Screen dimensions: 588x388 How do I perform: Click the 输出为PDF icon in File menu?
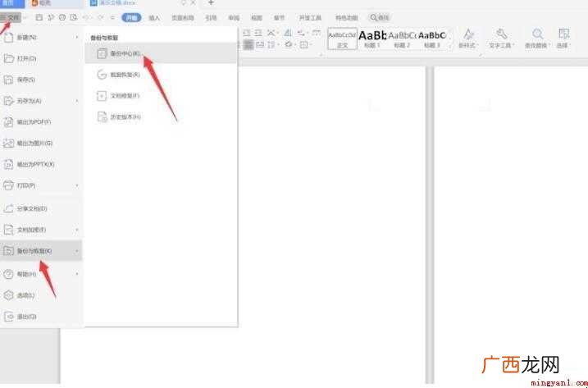8,122
